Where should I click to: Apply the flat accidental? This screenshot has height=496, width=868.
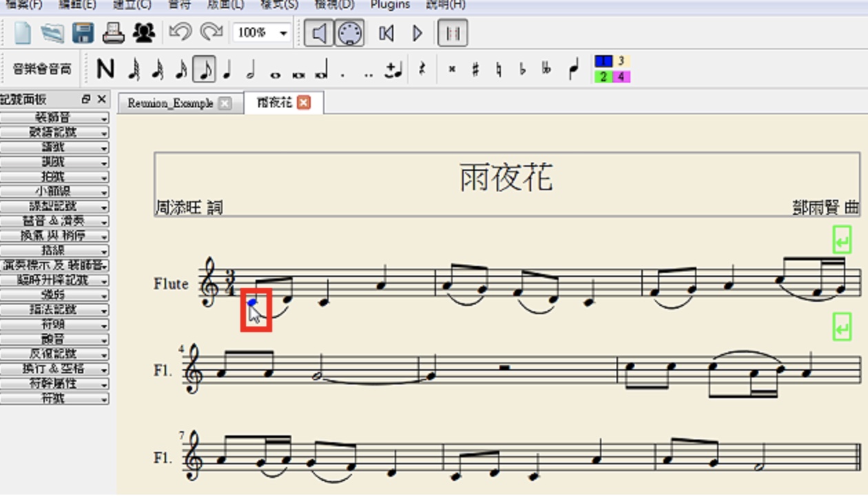click(523, 70)
